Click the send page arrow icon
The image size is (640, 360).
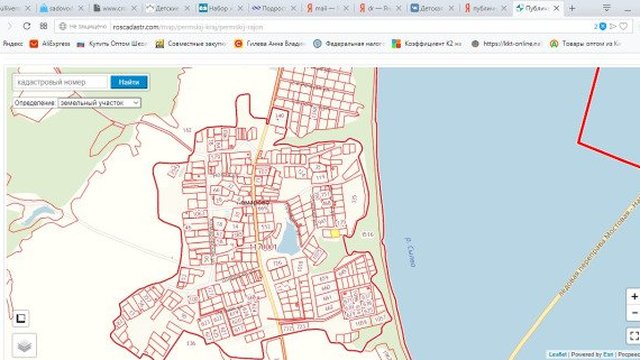(x=613, y=27)
